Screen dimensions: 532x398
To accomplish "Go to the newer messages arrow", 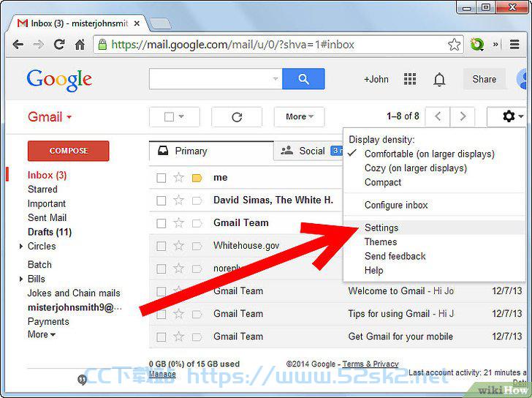I will (x=438, y=116).
